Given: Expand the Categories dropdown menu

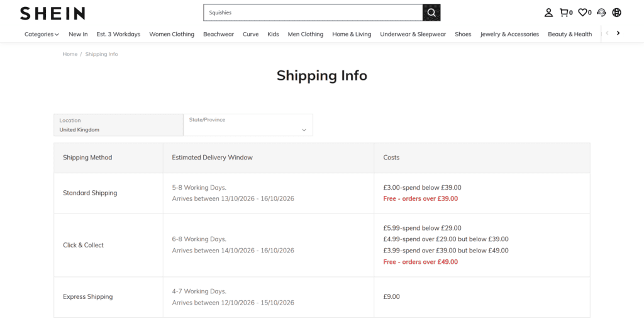Looking at the screenshot, I should 42,34.
